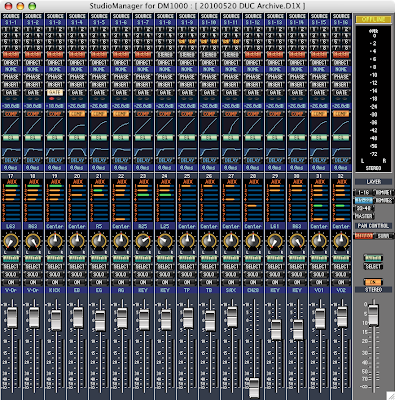
Task: Open the EQ curve display on channel 17
Action: click(11, 149)
